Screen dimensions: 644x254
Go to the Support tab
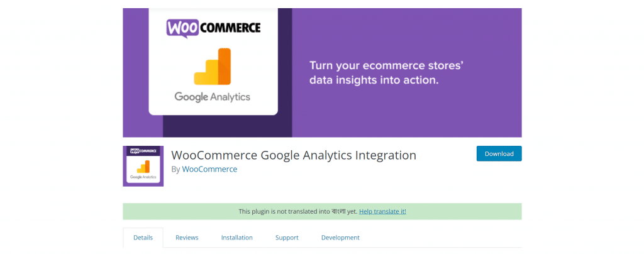tap(287, 238)
